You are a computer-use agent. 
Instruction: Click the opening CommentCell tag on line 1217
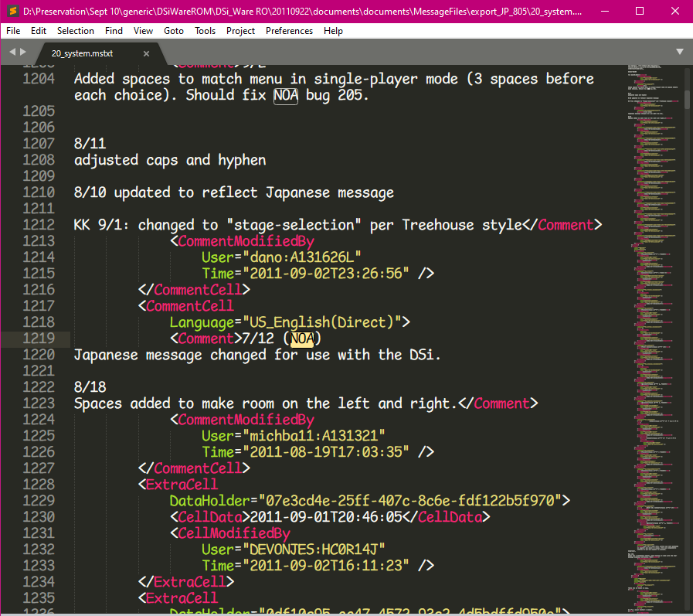[x=186, y=306]
